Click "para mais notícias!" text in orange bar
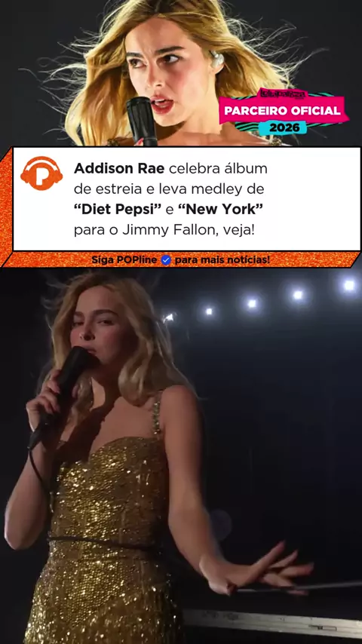Image resolution: width=362 pixels, height=644 pixels. click(222, 260)
